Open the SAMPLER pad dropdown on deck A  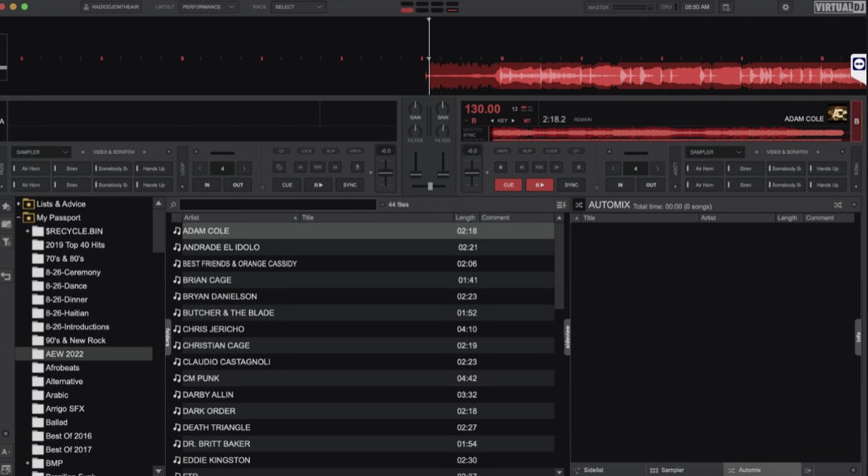[x=41, y=152]
